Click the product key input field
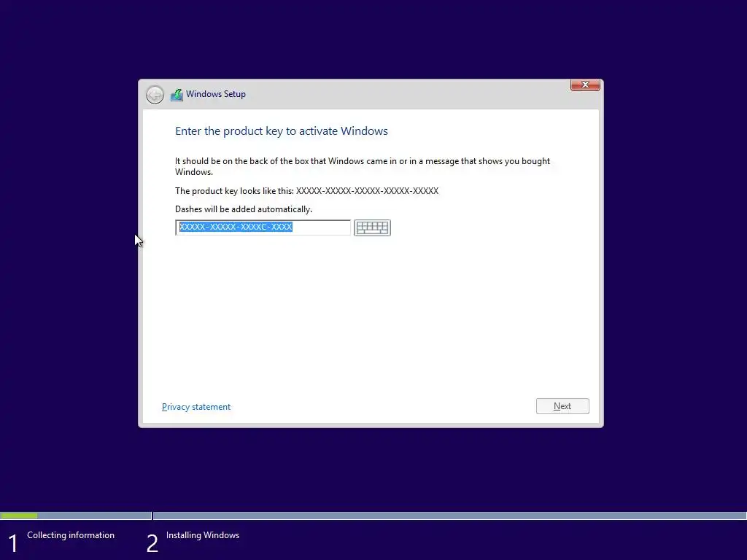The width and height of the screenshot is (747, 560). [x=263, y=227]
